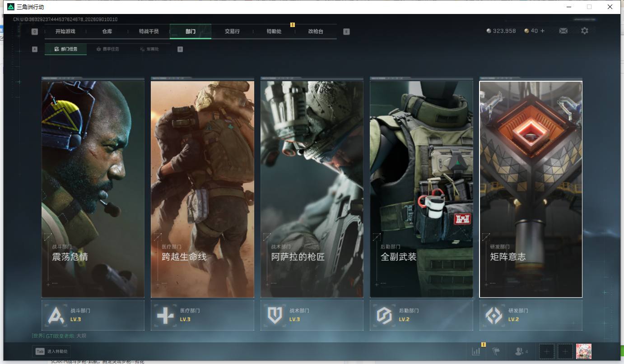Open the settings gear icon
This screenshot has height=364, width=624.
585,31
